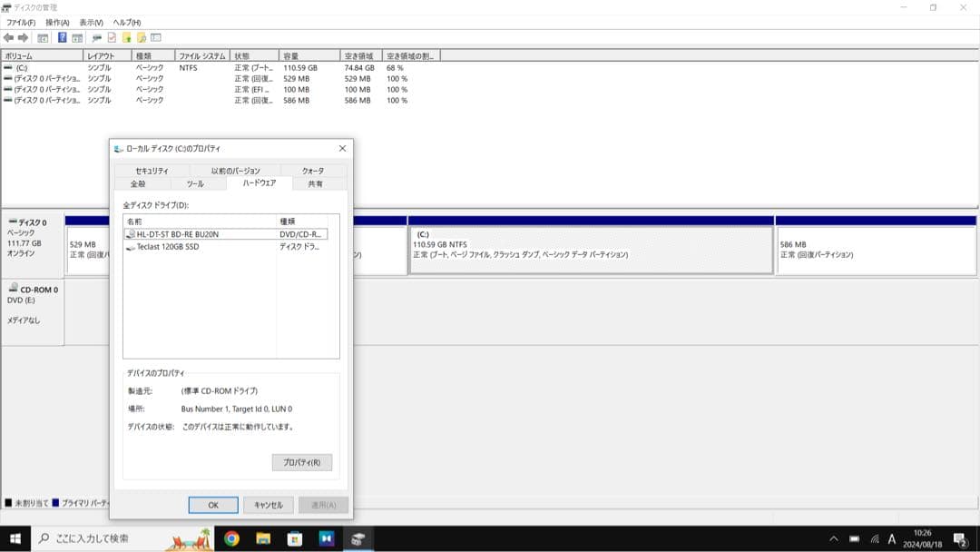The image size is (980, 552).
Task: Click the Back arrow in the toolbar
Action: pos(8,37)
